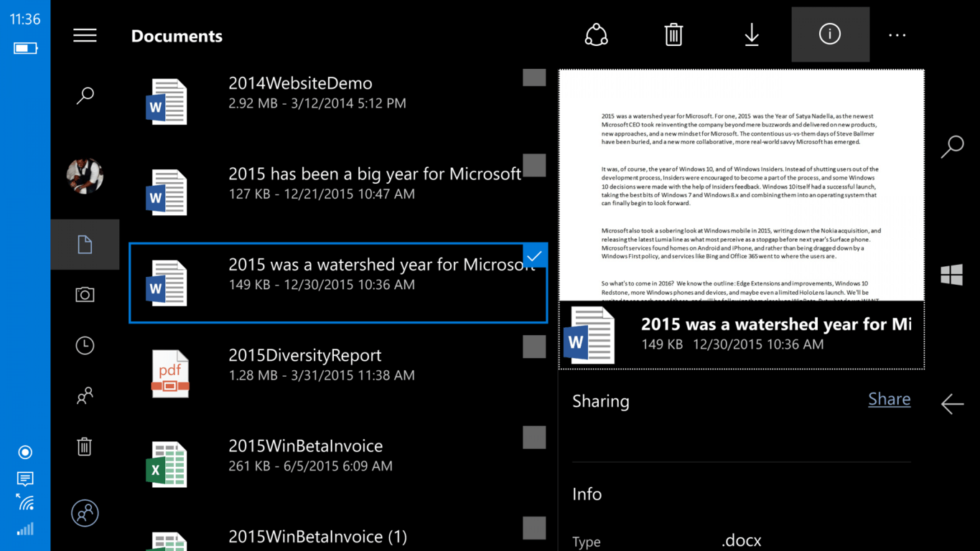
Task: Check the box for 2015WinBetaInvoice 261 KB
Action: click(x=534, y=437)
